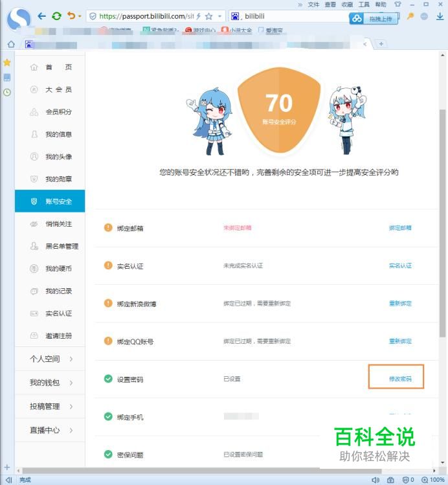Screen dimensions: 448x485
Task: Open dropdown next to bookmark star
Action: point(220,16)
